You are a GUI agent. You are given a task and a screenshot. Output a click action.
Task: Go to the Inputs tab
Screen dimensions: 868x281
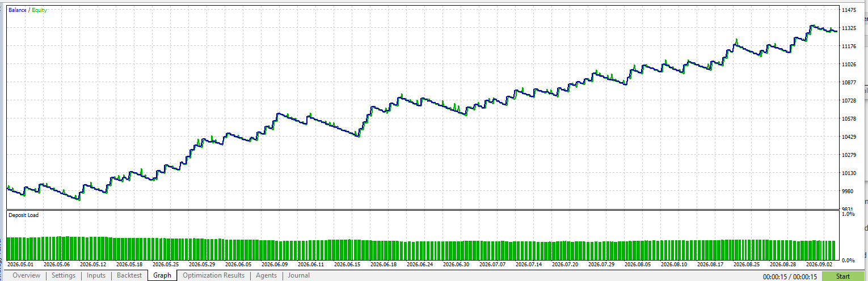pos(96,275)
